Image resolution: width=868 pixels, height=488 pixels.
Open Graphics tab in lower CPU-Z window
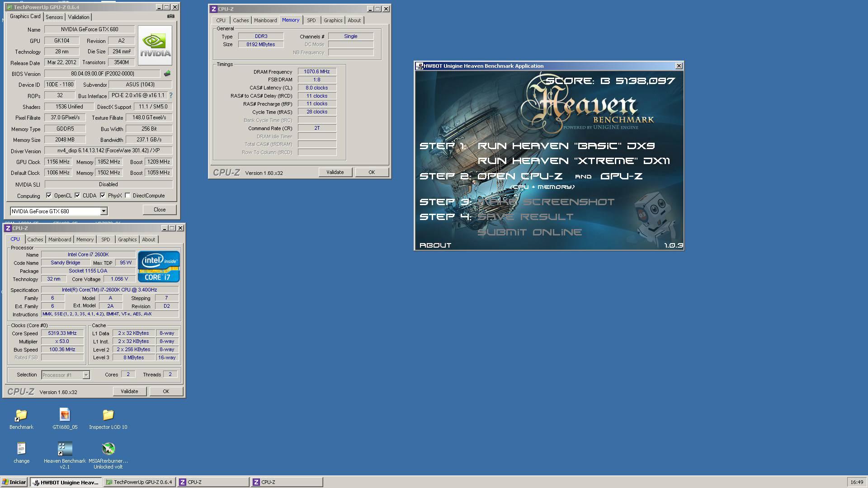point(127,239)
